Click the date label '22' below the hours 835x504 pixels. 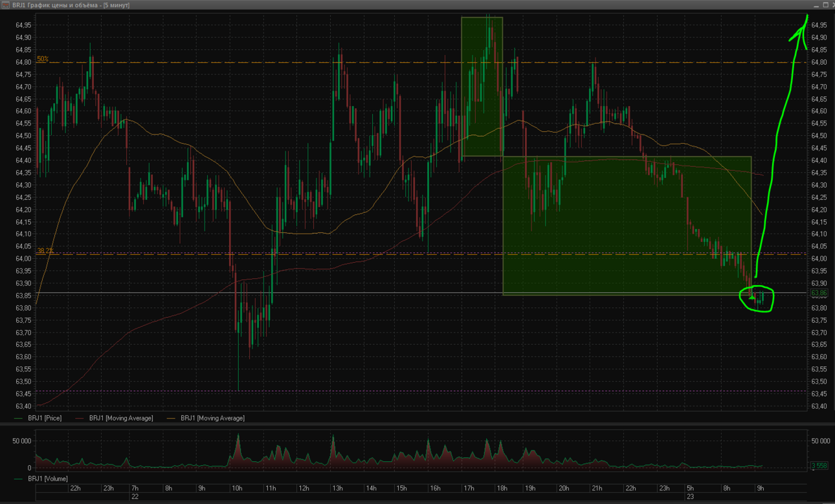(x=135, y=497)
